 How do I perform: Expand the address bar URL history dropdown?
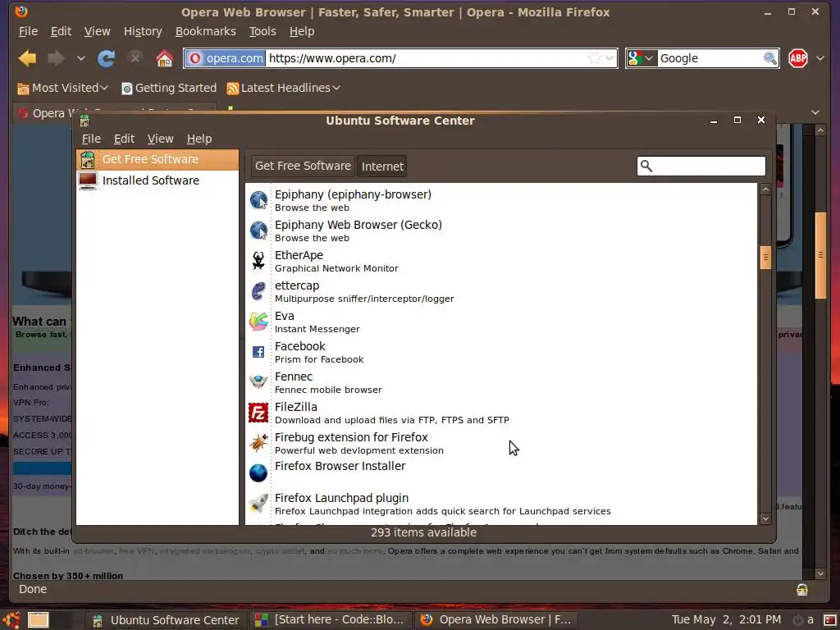click(609, 58)
